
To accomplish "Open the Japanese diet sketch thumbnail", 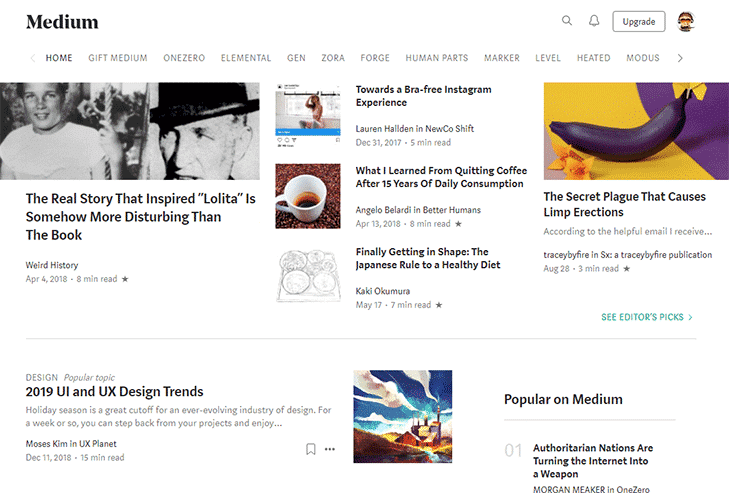I will coord(308,274).
